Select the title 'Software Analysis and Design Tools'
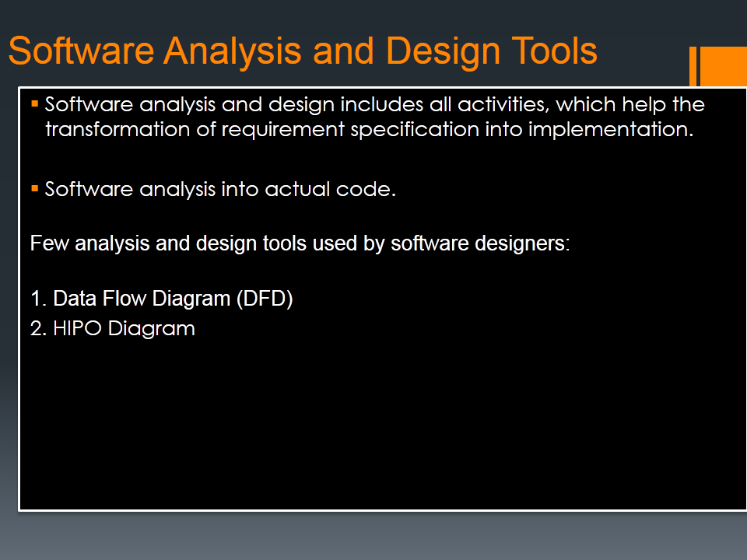The image size is (747, 560). coord(302,50)
